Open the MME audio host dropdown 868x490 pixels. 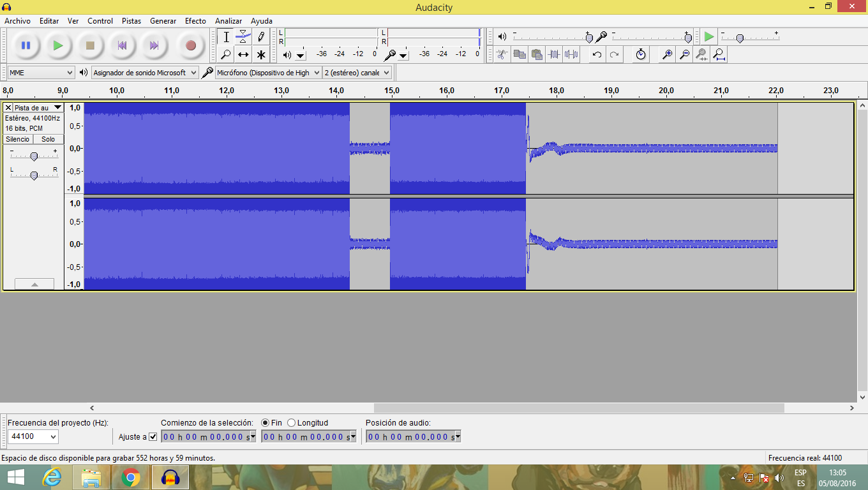[41, 73]
